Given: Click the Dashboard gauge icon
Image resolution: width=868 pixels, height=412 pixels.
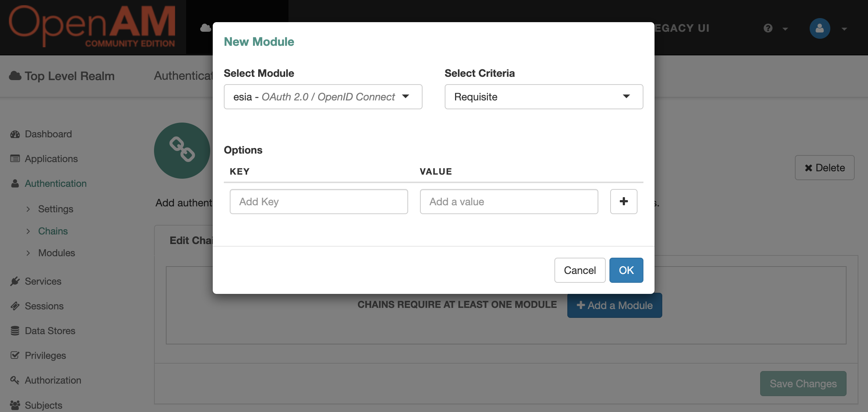Looking at the screenshot, I should click(x=15, y=134).
